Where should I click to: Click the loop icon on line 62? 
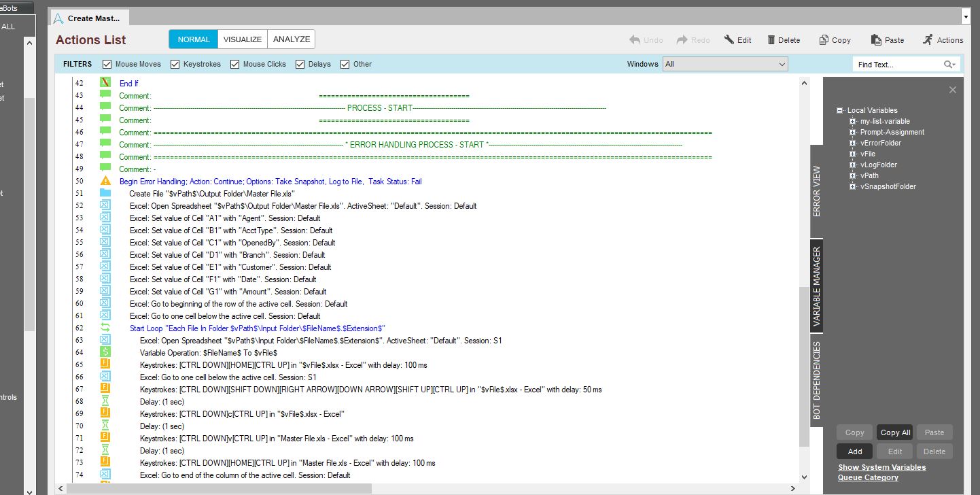click(105, 328)
